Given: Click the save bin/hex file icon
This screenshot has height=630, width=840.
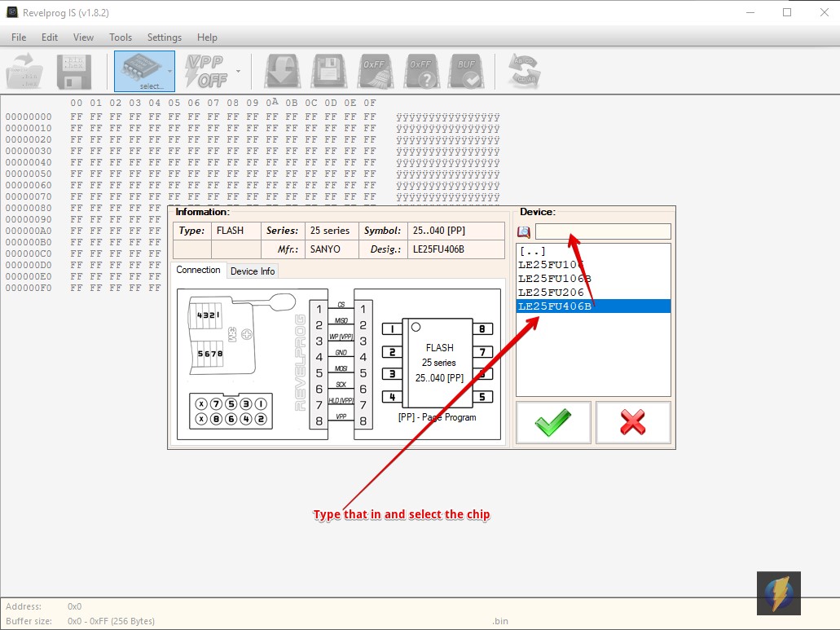Looking at the screenshot, I should pos(74,71).
